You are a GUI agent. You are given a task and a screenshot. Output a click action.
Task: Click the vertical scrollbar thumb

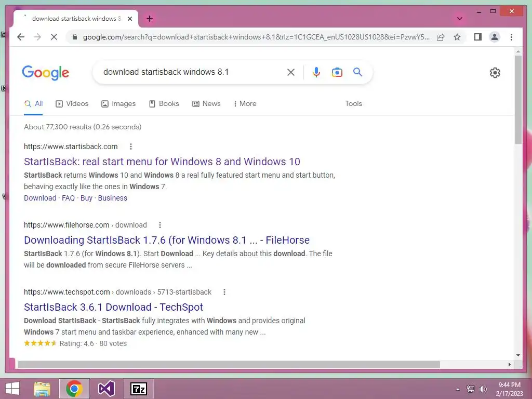(518, 99)
